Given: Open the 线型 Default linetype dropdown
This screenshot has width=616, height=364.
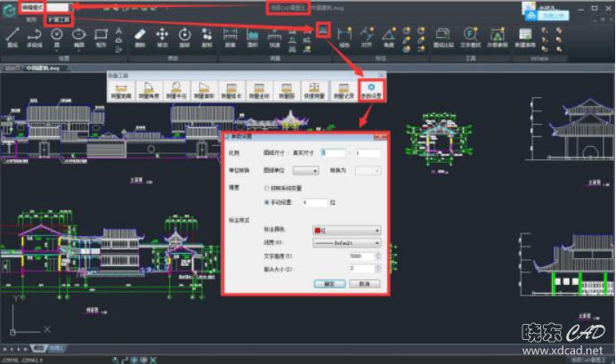Looking at the screenshot, I should coord(346,242).
